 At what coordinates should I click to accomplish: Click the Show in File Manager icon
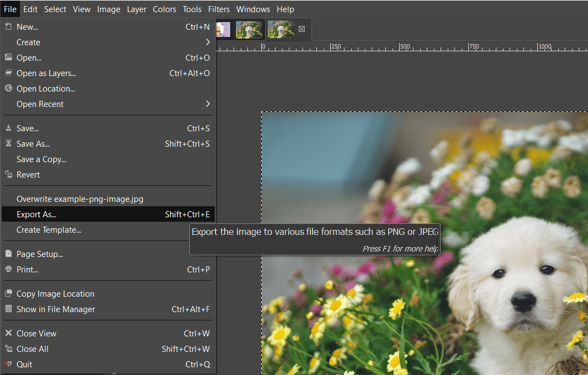point(9,309)
